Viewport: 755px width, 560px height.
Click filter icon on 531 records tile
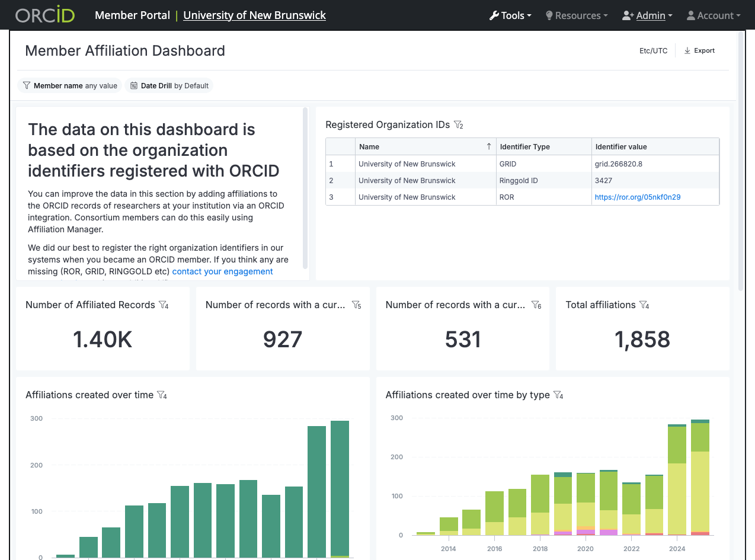tap(536, 305)
